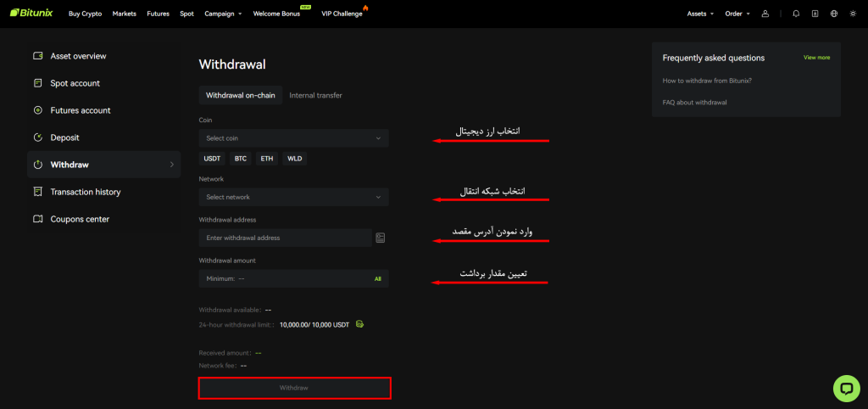The image size is (868, 409).
Task: Click the Withdraw submit button
Action: 294,388
